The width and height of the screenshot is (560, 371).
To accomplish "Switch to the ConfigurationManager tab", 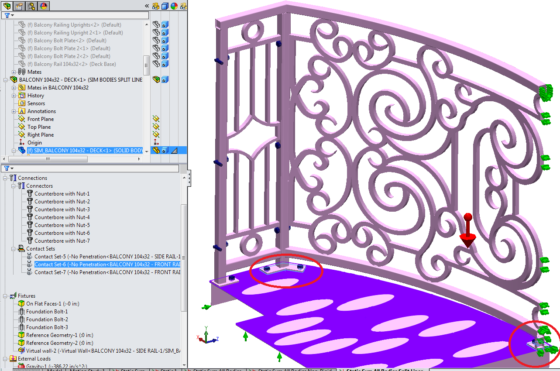I will pos(32,6).
